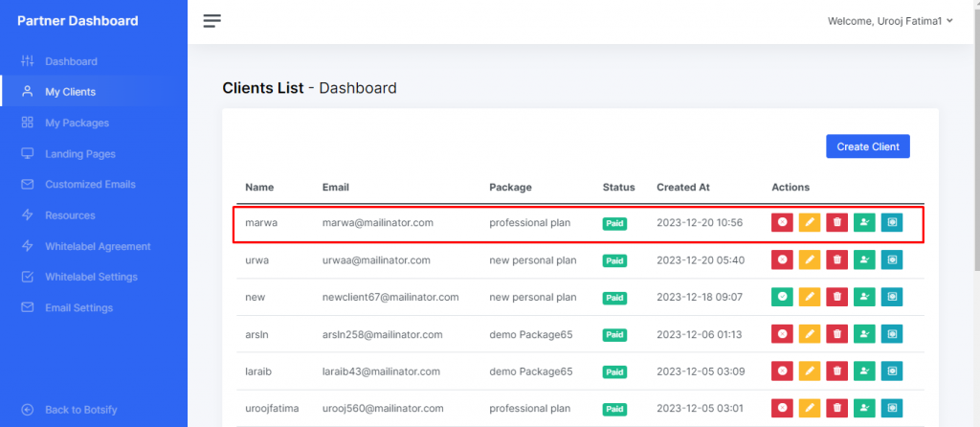Edit newclient67 with the pencil icon

[x=810, y=297]
